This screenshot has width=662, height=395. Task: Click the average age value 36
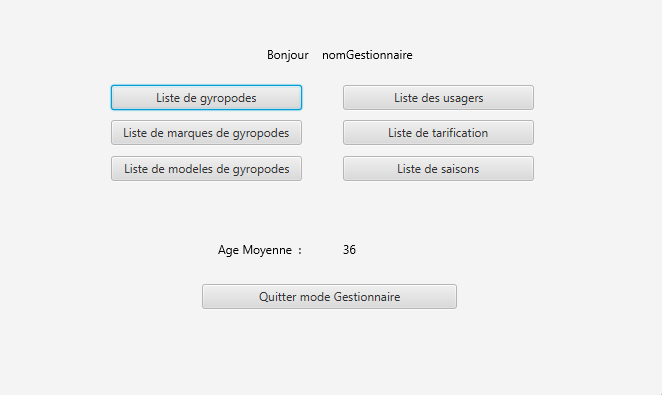349,250
